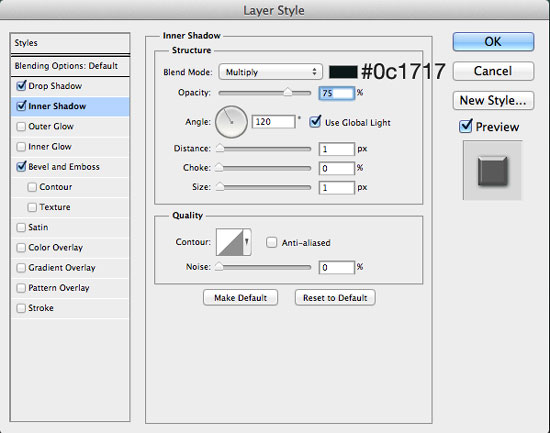Click the New Style... button

click(493, 100)
